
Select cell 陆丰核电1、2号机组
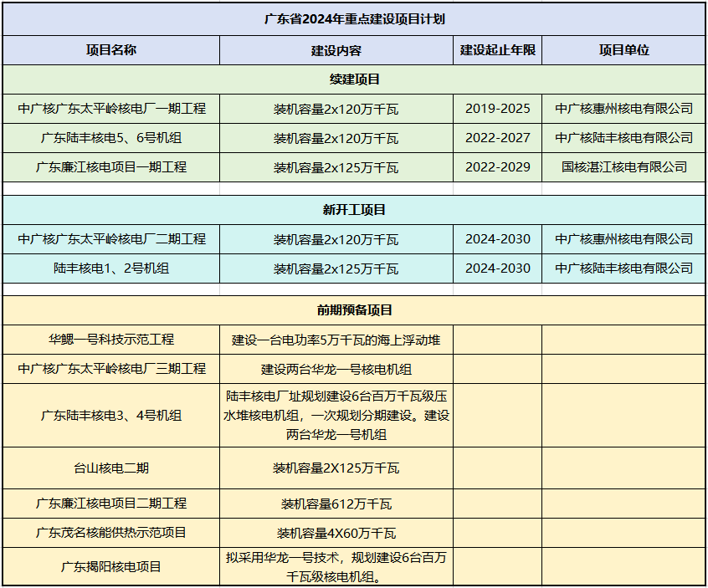pyautogui.click(x=111, y=268)
